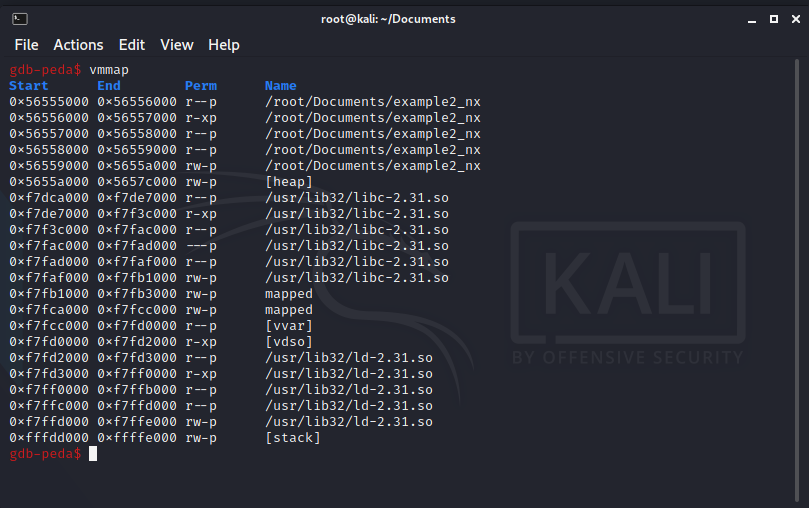Open the Help menu
The height and width of the screenshot is (508, 809).
[223, 45]
